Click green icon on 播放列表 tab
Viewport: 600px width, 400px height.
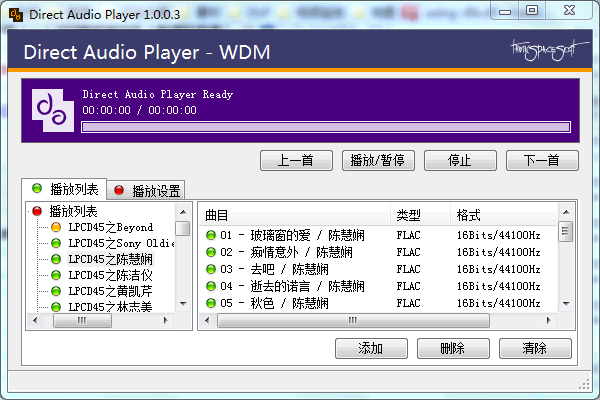(x=37, y=188)
